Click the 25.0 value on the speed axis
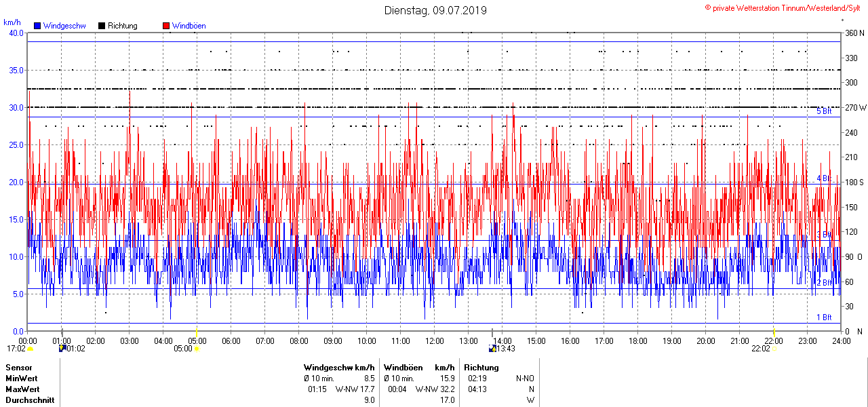 (x=15, y=145)
